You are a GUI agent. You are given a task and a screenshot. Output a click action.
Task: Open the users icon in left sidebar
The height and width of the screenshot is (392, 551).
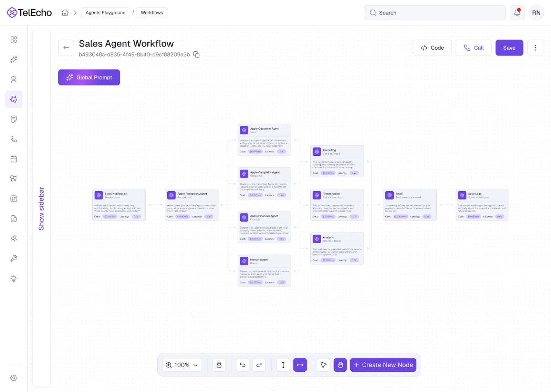(x=14, y=238)
